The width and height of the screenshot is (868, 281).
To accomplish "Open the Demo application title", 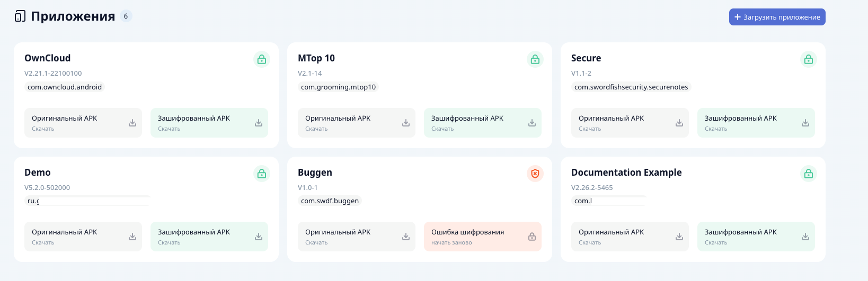I will tap(38, 173).
